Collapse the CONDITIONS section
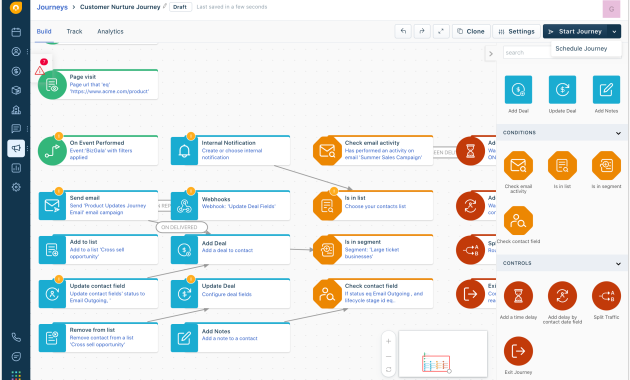The width and height of the screenshot is (630, 380). 618,133
